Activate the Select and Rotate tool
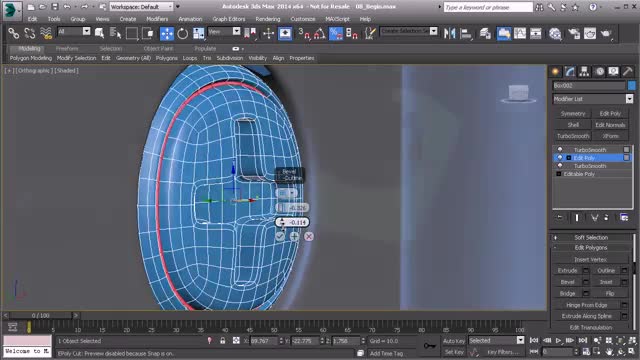 click(182, 33)
